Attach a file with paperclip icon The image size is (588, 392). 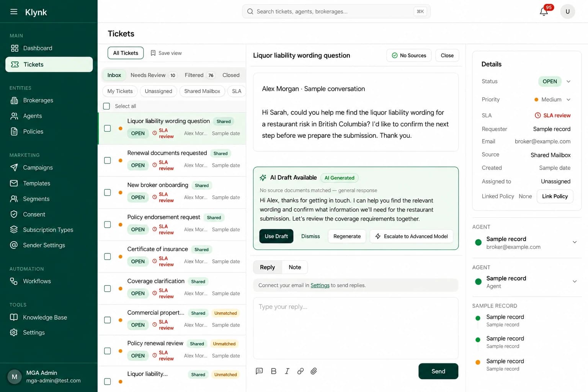point(314,371)
